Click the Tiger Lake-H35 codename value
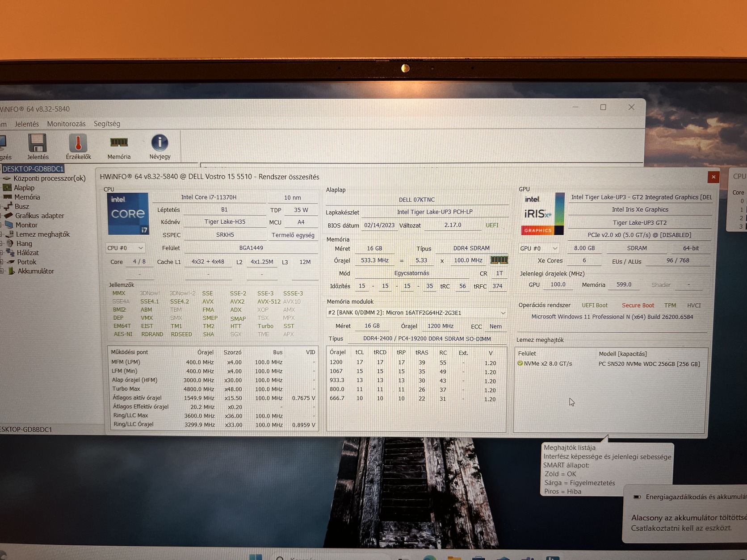The width and height of the screenshot is (747, 560). point(225,222)
